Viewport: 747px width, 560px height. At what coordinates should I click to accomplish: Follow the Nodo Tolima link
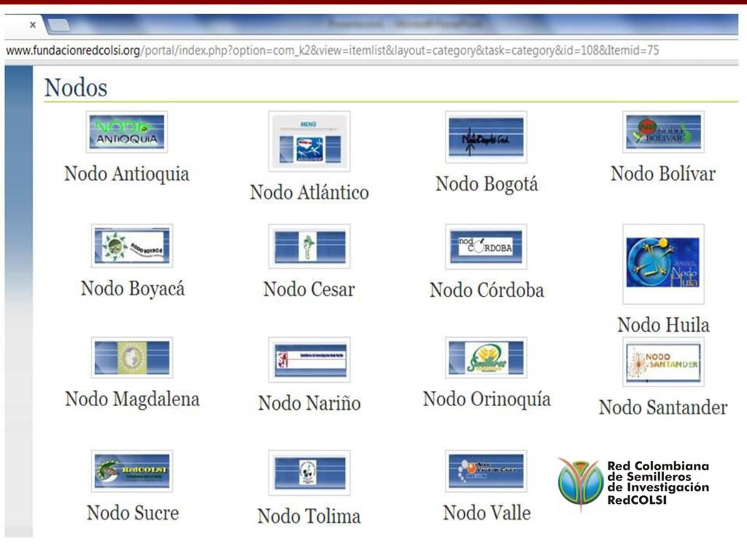(309, 516)
